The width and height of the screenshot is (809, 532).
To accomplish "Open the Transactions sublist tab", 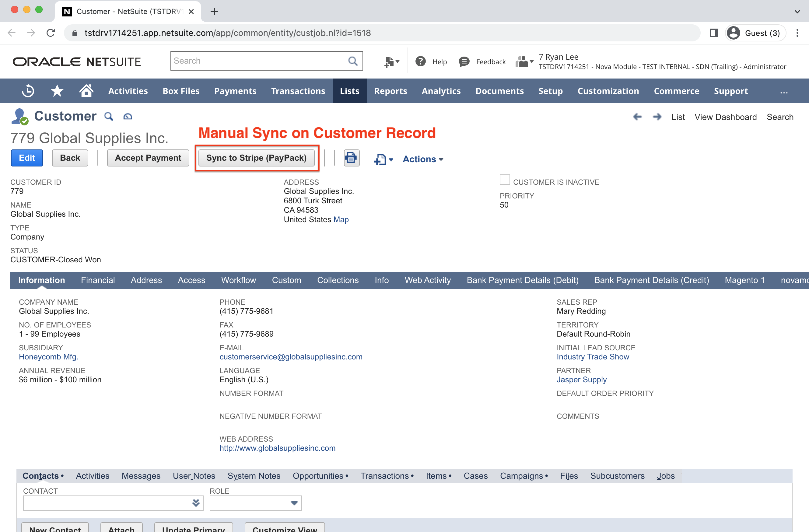I will point(387,476).
